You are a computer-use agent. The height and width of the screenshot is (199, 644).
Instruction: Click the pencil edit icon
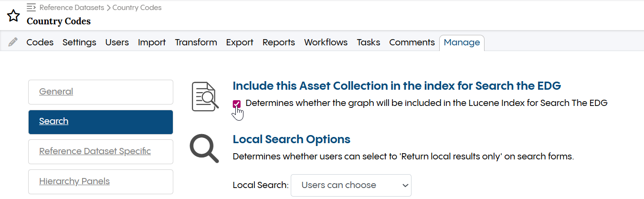(13, 42)
